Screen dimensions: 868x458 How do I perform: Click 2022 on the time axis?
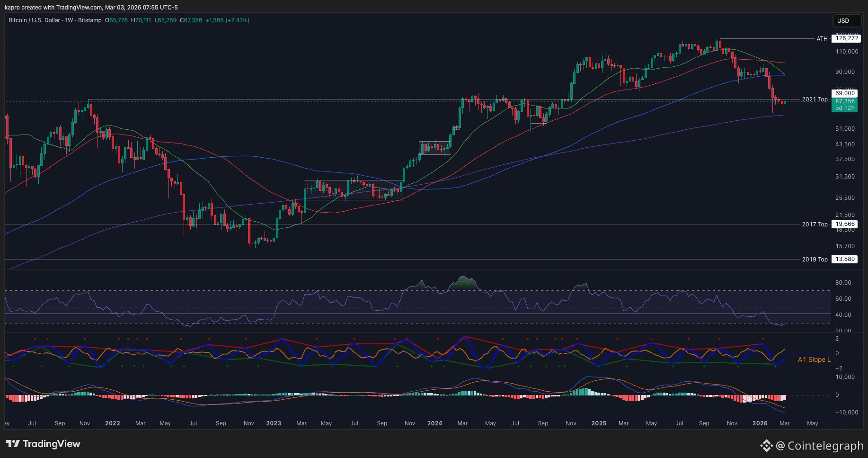point(113,423)
